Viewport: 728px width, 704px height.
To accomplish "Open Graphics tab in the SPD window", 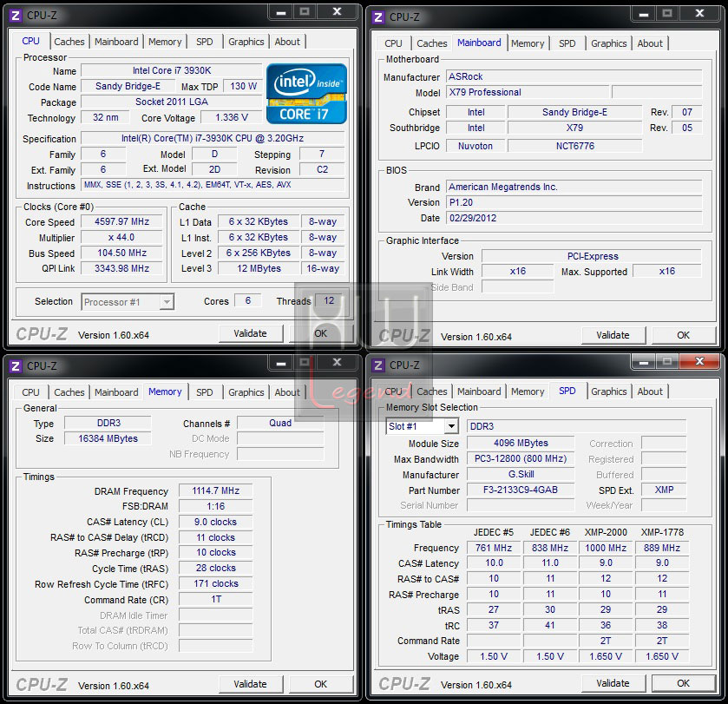I will coord(608,391).
